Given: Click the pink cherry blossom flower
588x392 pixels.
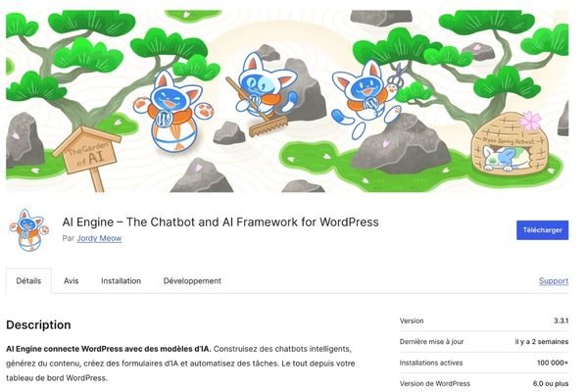Looking at the screenshot, I should [x=530, y=121].
